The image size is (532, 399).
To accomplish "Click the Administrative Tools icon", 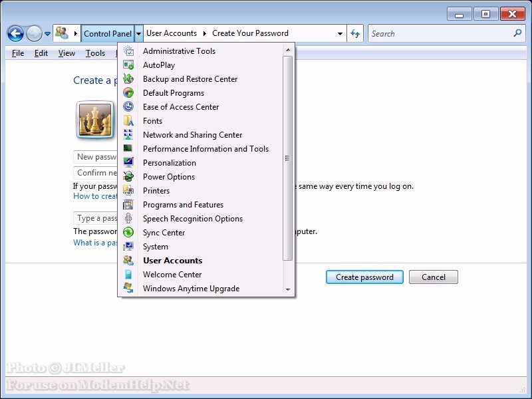I will (128, 51).
